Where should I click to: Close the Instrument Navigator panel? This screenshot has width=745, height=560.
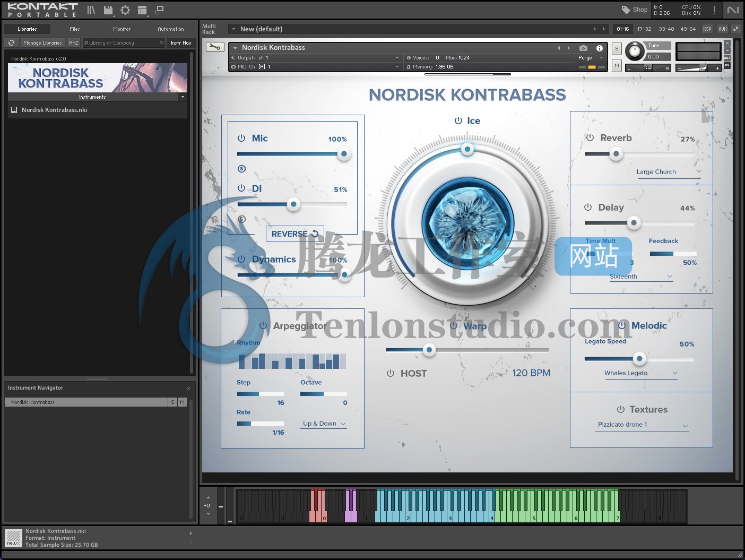(188, 388)
